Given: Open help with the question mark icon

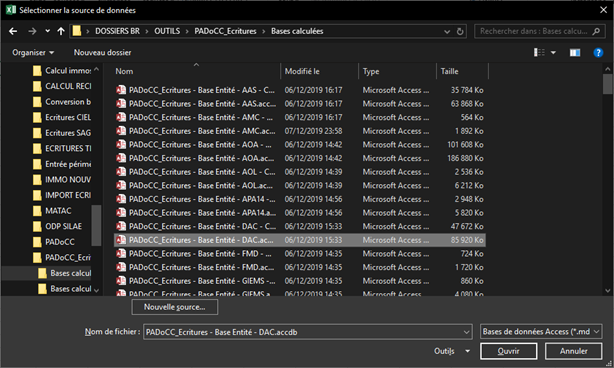Looking at the screenshot, I should coord(598,52).
